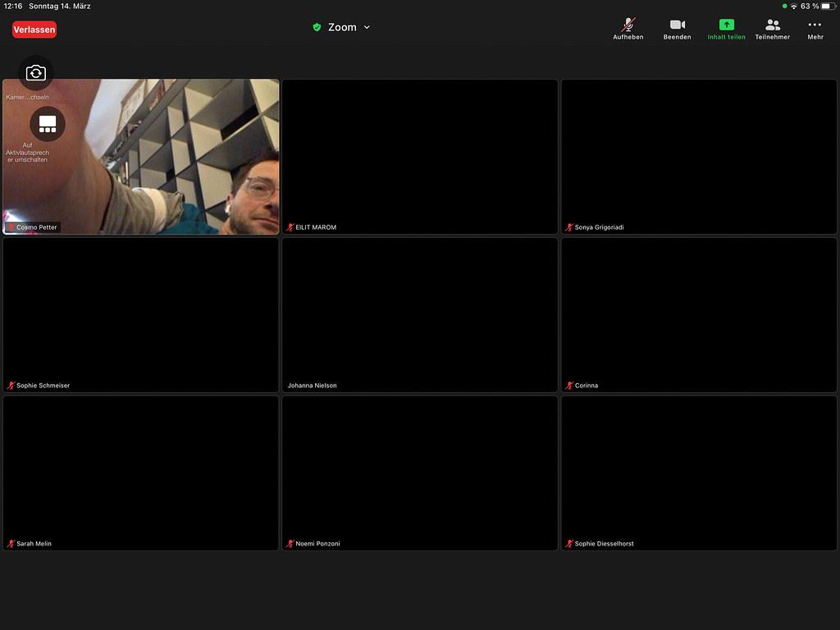This screenshot has height=630, width=840.
Task: Click muted mic icon beside Noemi Ponzoni
Action: [x=290, y=543]
